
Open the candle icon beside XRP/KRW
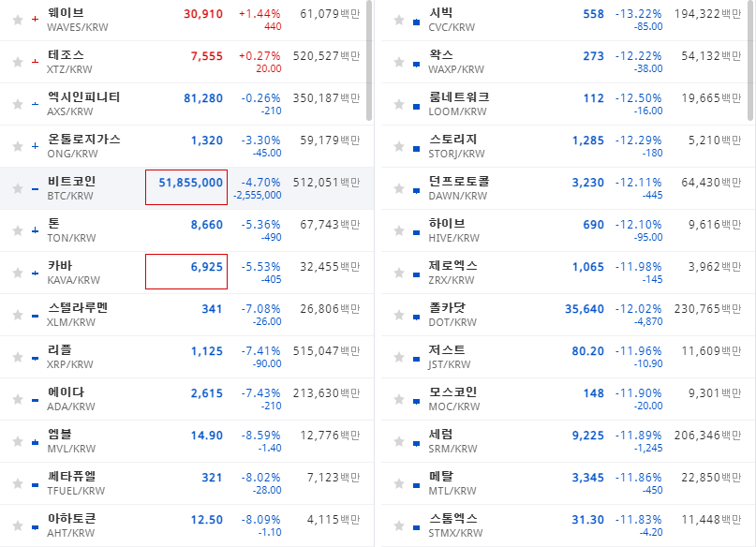pyautogui.click(x=35, y=358)
